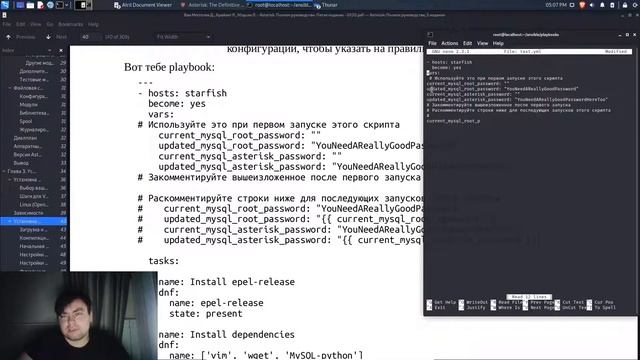Focus Atril Document Viewer in the taskbar
The width and height of the screenshot is (640, 360).
pos(143,5)
